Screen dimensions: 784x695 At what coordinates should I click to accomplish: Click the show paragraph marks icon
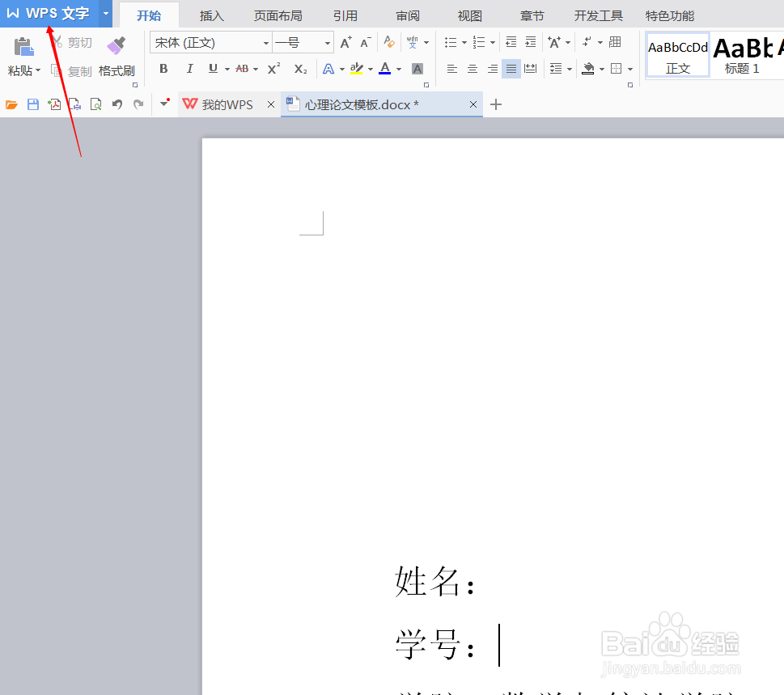click(587, 42)
